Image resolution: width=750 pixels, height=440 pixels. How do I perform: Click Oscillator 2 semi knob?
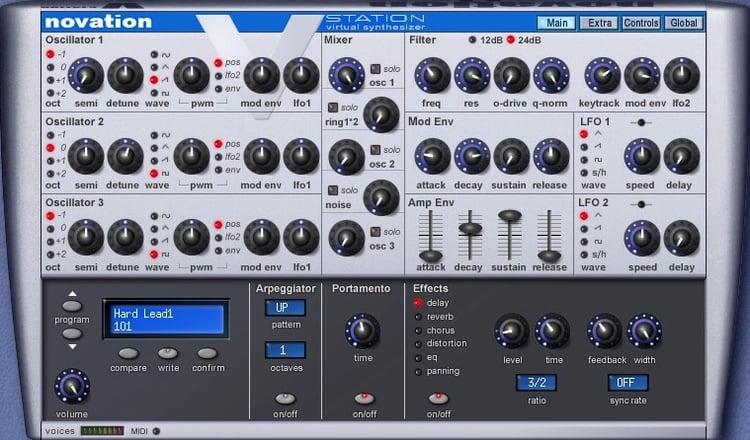(86, 156)
